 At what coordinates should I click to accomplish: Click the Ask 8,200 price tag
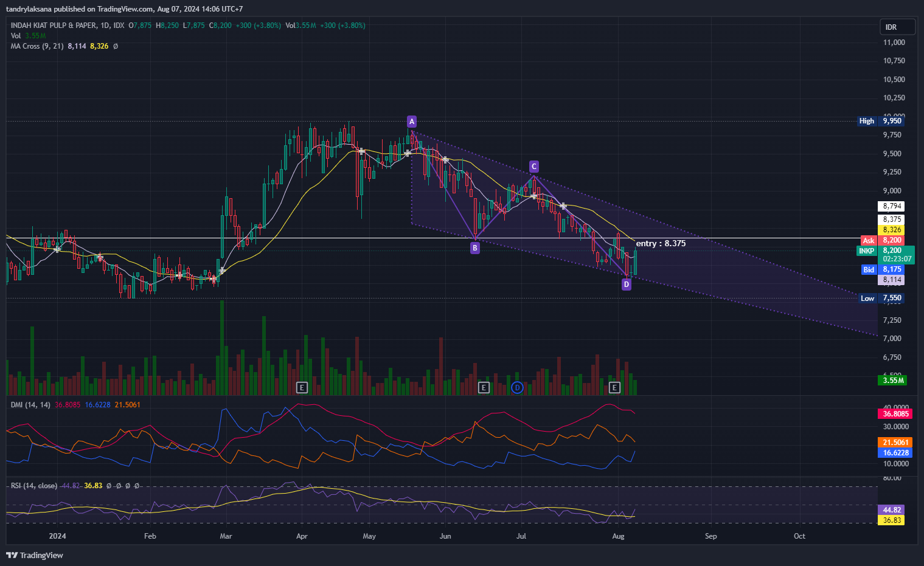click(883, 240)
